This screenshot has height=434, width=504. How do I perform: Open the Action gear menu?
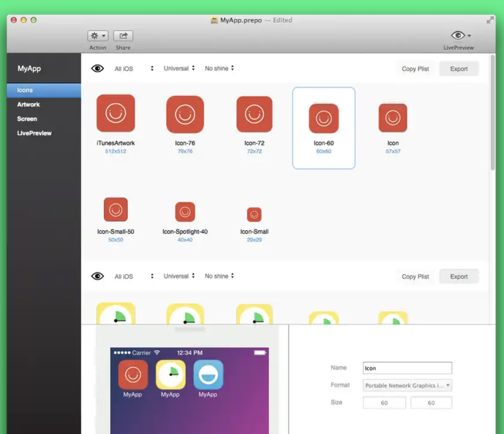[x=98, y=36]
